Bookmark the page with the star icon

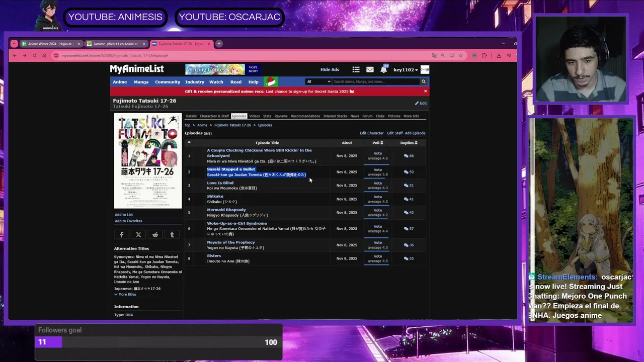[x=460, y=55]
